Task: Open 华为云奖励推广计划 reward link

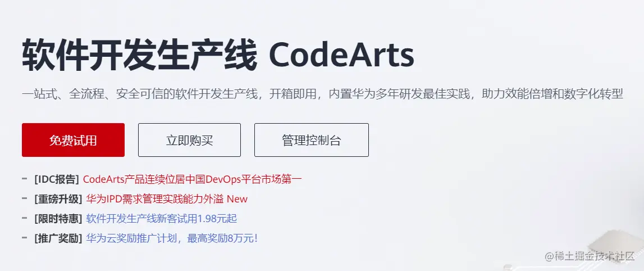Action: point(172,238)
